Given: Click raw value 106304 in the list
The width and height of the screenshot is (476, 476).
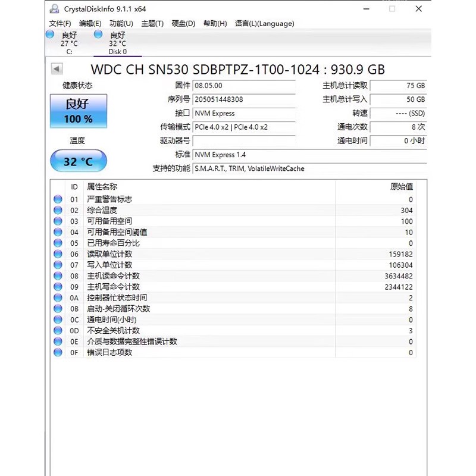Looking at the screenshot, I should 400,265.
